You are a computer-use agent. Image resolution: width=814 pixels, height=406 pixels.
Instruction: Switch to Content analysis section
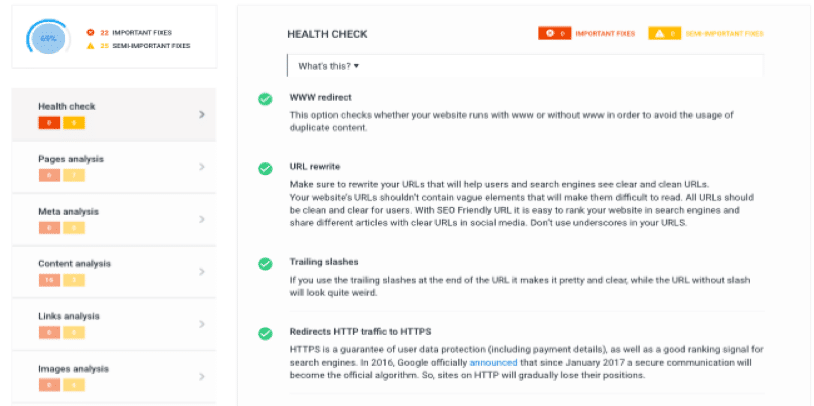click(74, 264)
